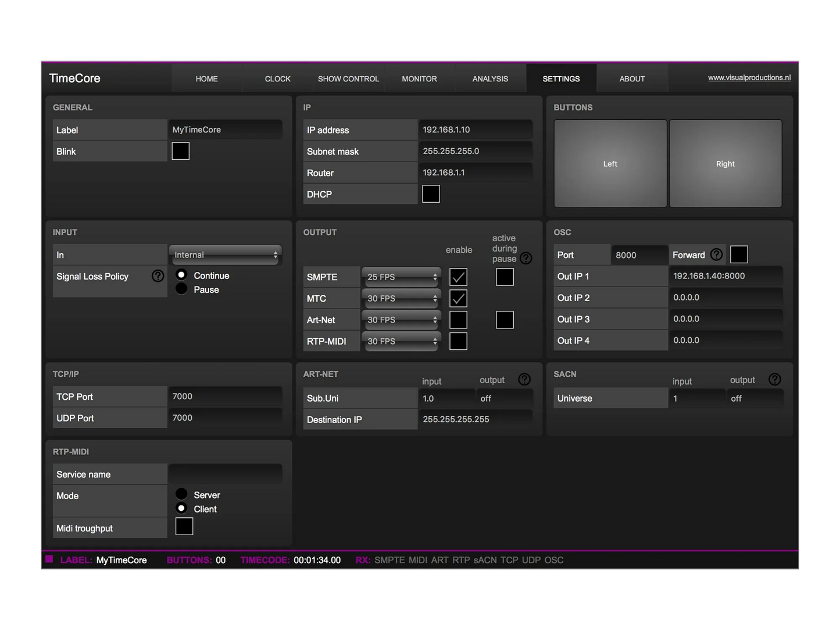This screenshot has width=840, height=630.
Task: Open the Internal input source dropdown
Action: (226, 255)
